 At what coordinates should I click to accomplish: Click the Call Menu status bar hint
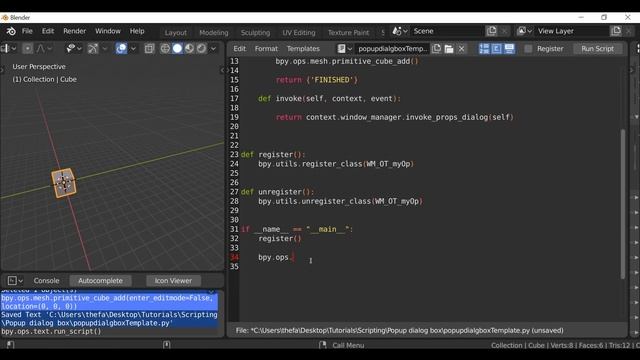click(348, 345)
